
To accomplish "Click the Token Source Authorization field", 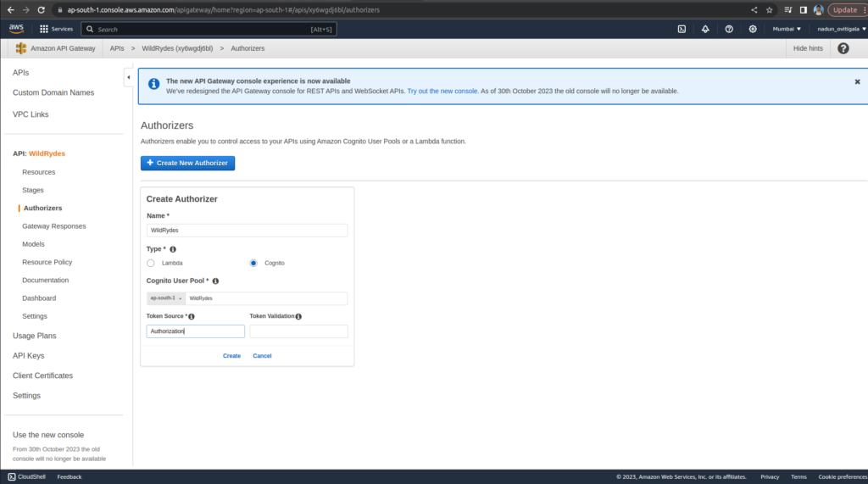I will tap(196, 331).
